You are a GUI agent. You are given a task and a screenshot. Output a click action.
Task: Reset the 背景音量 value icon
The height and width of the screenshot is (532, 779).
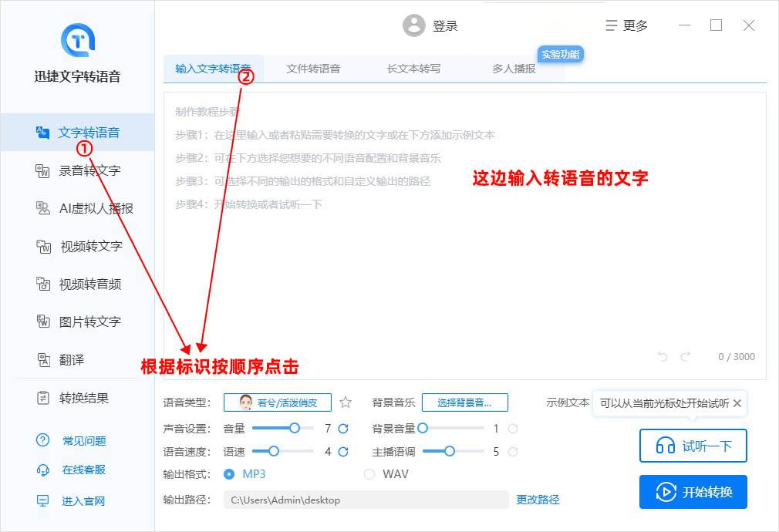point(513,428)
